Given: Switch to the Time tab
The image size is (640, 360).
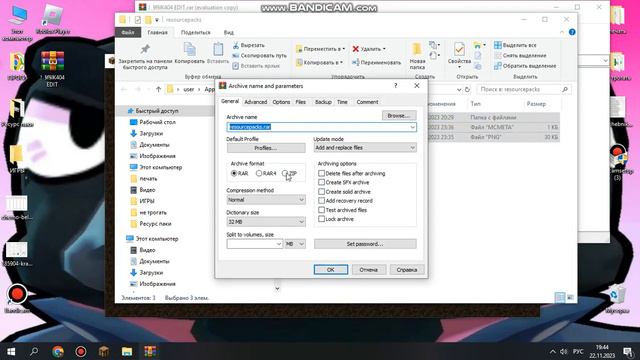Looking at the screenshot, I should click(342, 102).
